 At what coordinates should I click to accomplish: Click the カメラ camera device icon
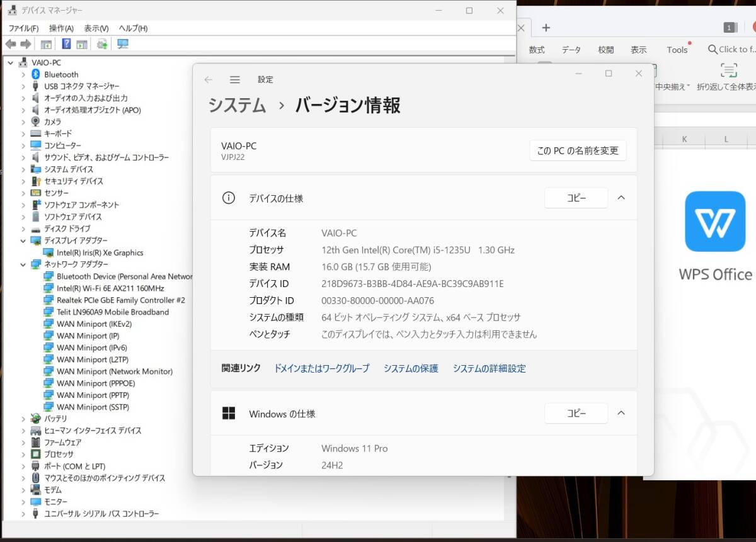[x=36, y=121]
